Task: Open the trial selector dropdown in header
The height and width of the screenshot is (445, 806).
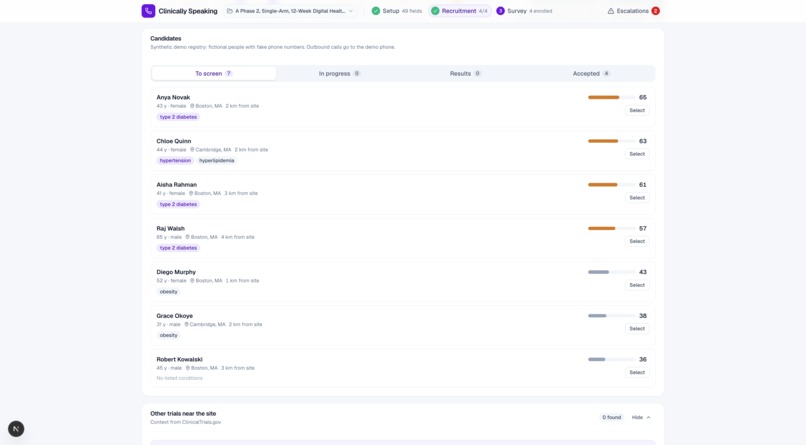Action: tap(290, 11)
